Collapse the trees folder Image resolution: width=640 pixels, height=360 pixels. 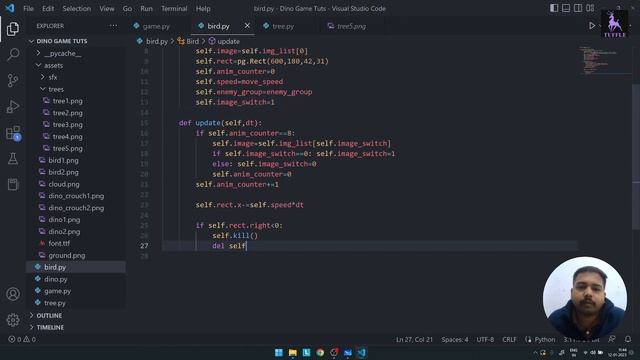(x=56, y=89)
